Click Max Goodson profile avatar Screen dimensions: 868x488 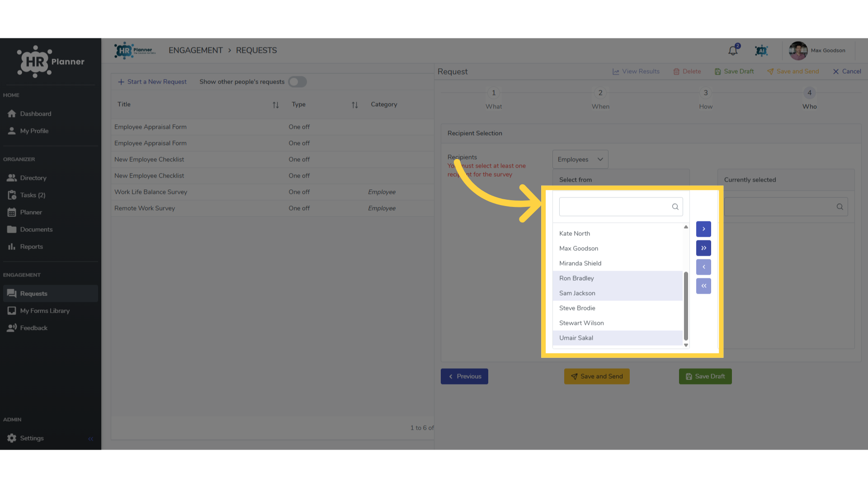[x=798, y=51]
